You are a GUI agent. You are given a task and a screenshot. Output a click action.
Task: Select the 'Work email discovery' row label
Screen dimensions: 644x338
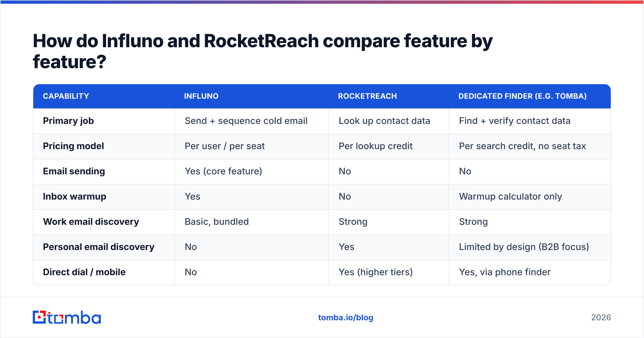(91, 222)
